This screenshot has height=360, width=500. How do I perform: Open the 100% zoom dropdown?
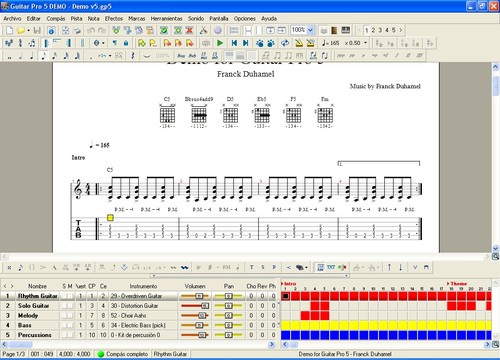[x=310, y=30]
